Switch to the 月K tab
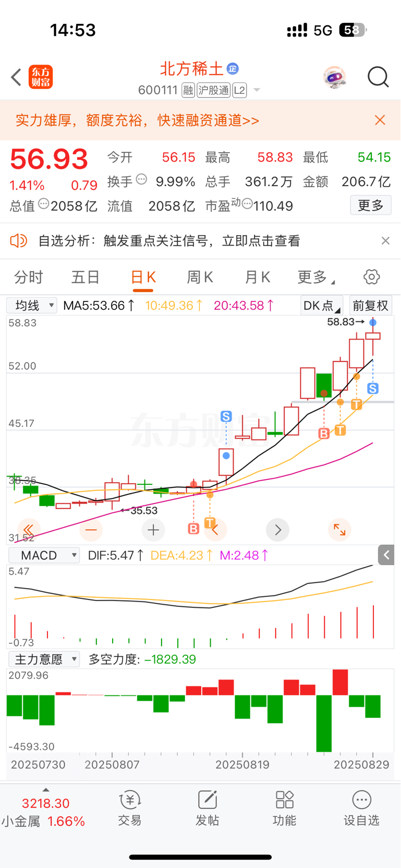This screenshot has width=401, height=868. (258, 277)
